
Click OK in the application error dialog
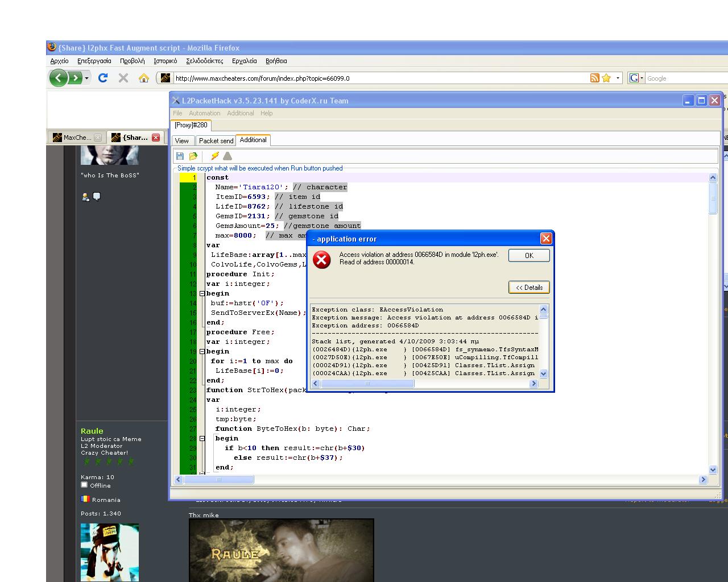coord(529,255)
